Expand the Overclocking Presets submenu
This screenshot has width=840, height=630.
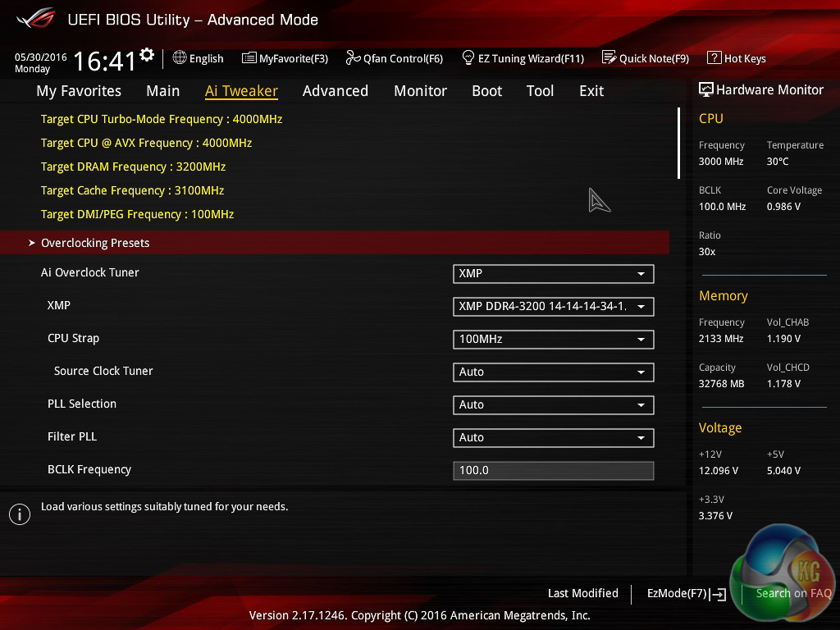[335, 243]
